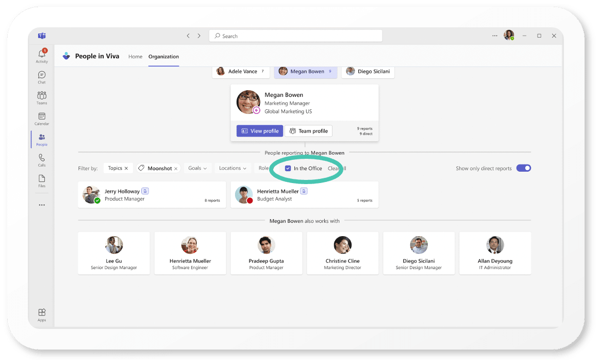599x364 pixels.
Task: Click Megan Bowen's large profile photo
Action: (248, 102)
